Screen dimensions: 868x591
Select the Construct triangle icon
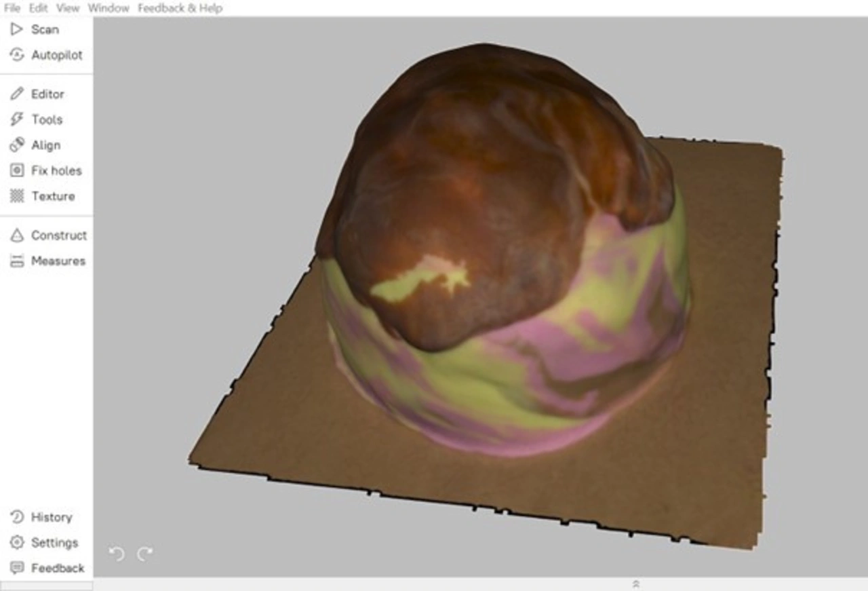coord(17,235)
